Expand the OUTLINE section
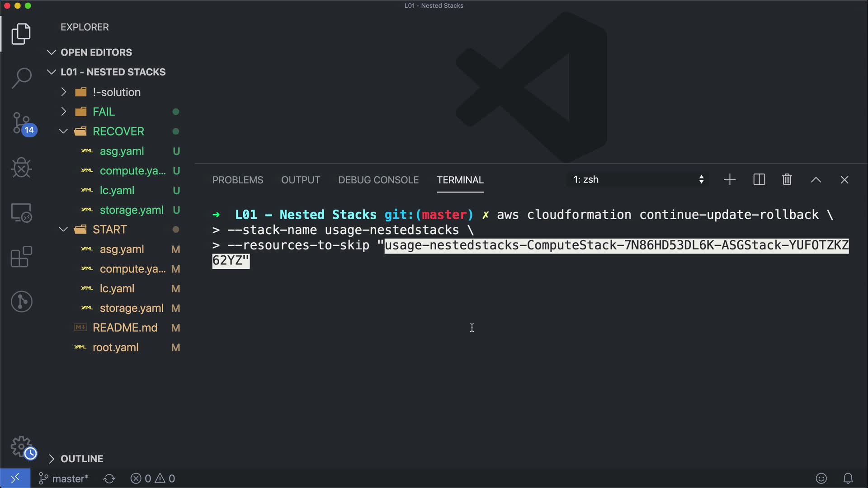 pyautogui.click(x=82, y=459)
